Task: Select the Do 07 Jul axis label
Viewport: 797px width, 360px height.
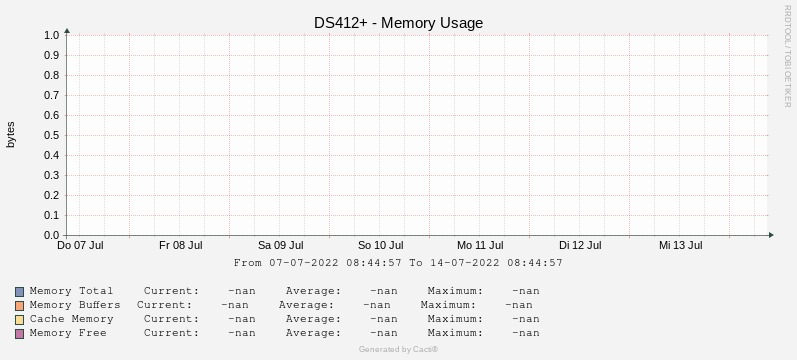Action: (80, 246)
